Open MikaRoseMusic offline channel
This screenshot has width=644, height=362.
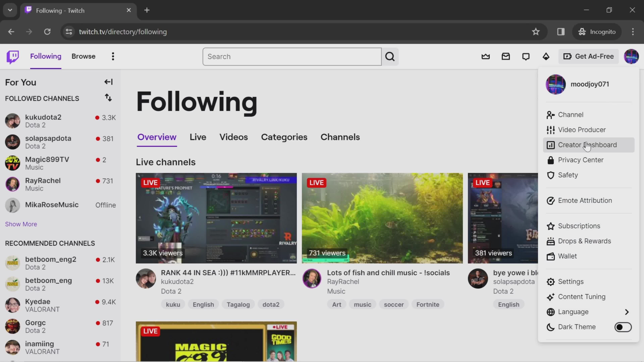pos(60,205)
